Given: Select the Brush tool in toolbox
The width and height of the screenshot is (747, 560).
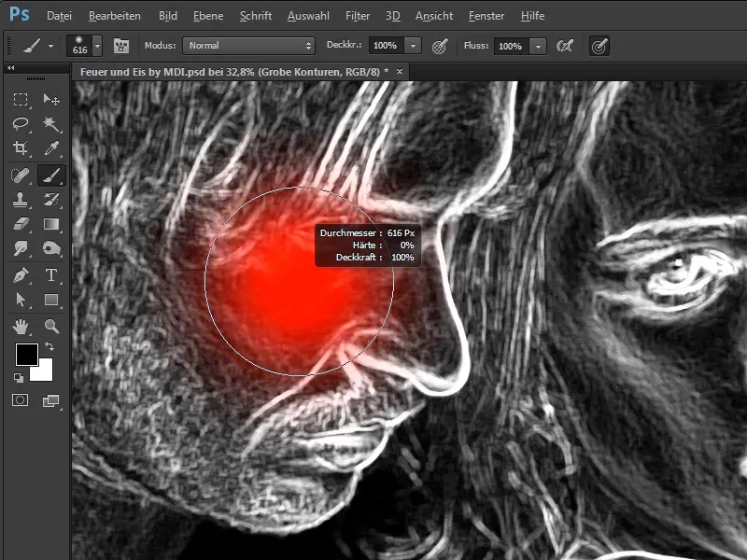Looking at the screenshot, I should pos(51,175).
